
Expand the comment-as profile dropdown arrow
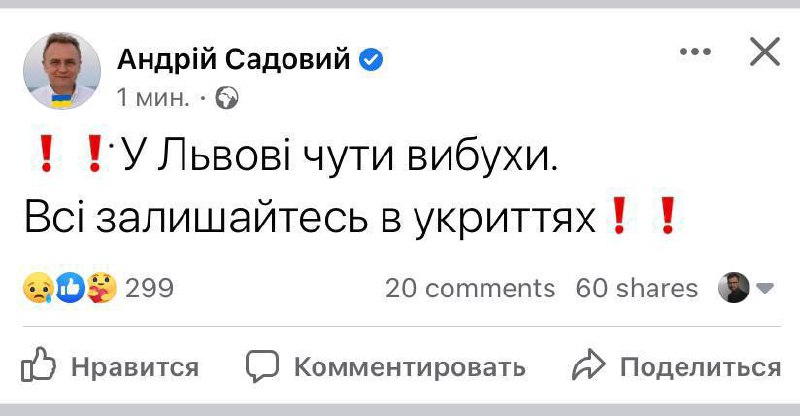[x=766, y=289]
